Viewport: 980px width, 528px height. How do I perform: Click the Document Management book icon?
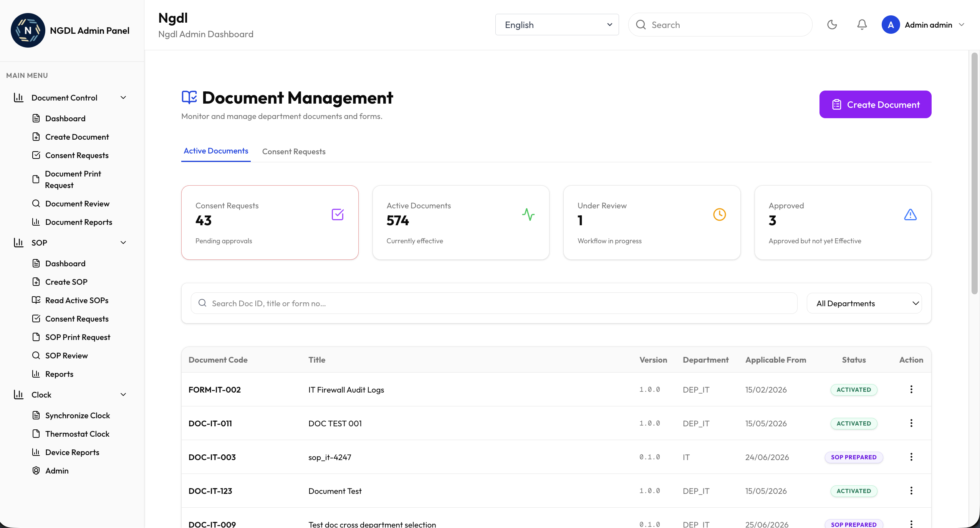tap(189, 97)
